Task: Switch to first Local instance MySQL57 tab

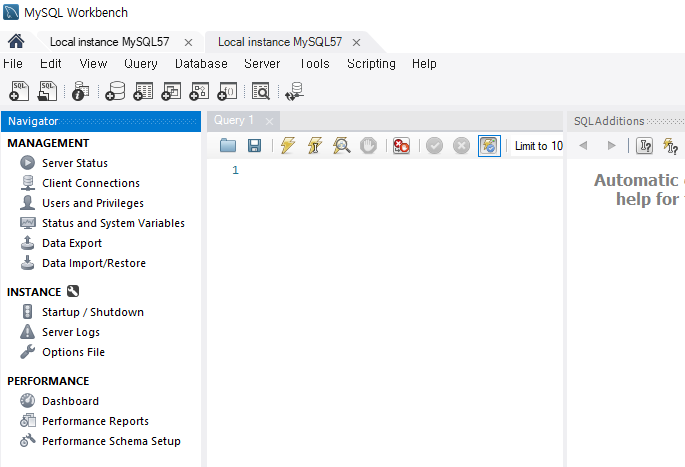Action: [x=109, y=42]
